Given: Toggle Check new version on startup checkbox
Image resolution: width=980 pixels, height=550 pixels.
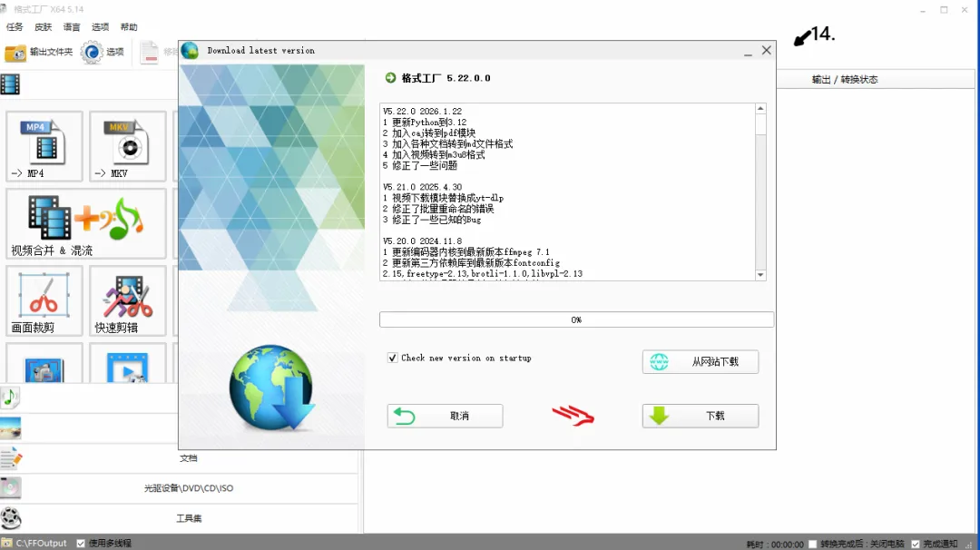Looking at the screenshot, I should tap(393, 358).
